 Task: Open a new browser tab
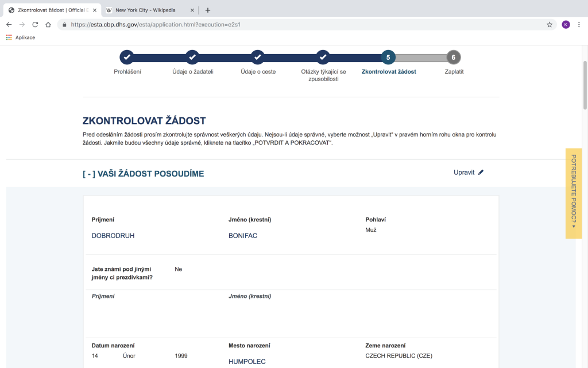coord(208,10)
